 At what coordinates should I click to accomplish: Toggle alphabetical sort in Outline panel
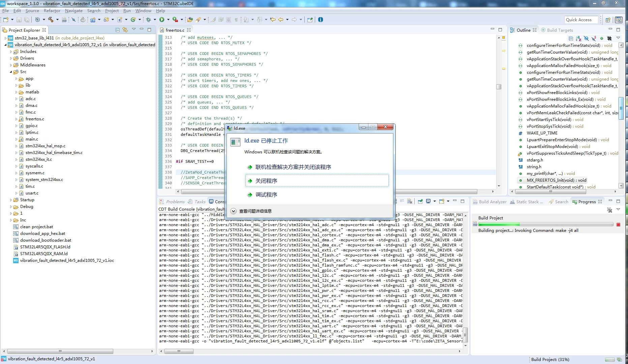579,38
